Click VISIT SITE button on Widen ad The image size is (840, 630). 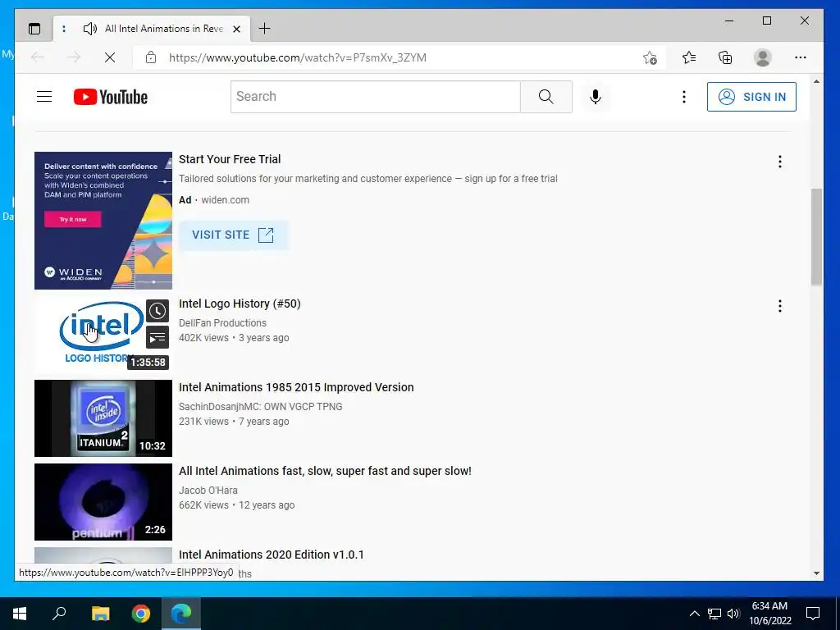click(x=233, y=235)
